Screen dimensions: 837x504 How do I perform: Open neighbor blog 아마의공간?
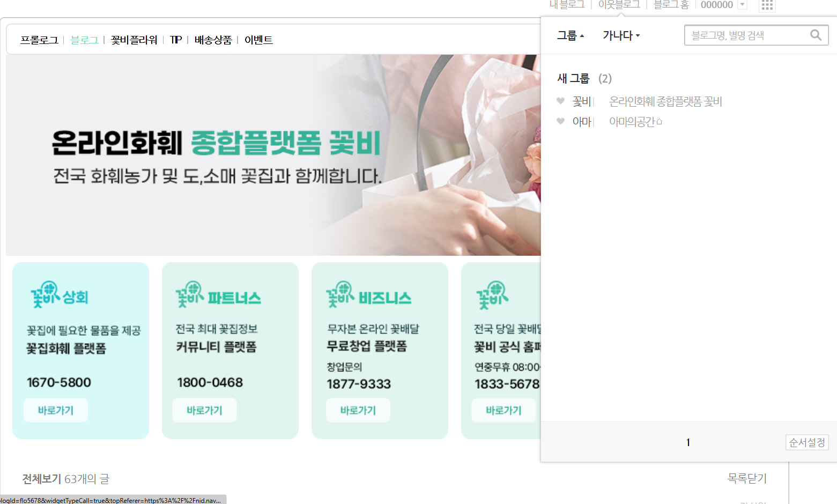(x=635, y=122)
